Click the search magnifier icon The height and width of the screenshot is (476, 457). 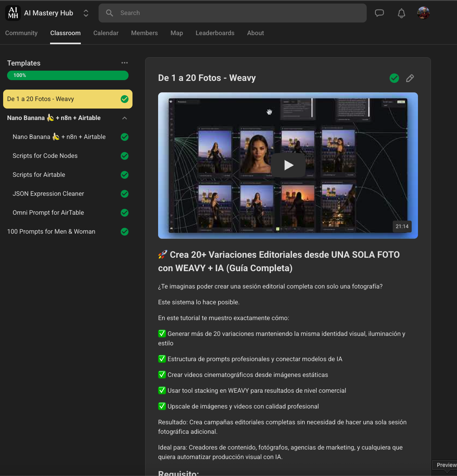110,13
